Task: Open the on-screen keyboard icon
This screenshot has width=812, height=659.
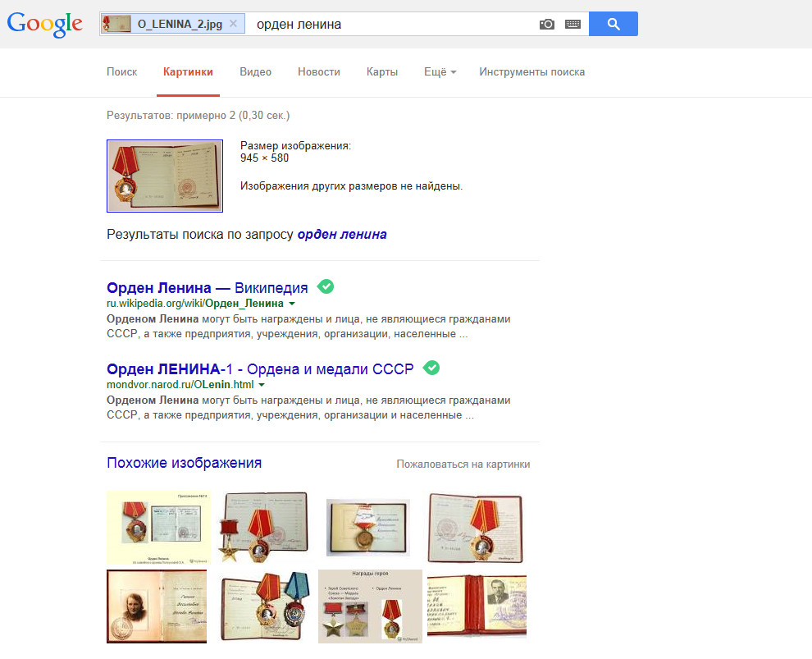Action: pos(573,25)
